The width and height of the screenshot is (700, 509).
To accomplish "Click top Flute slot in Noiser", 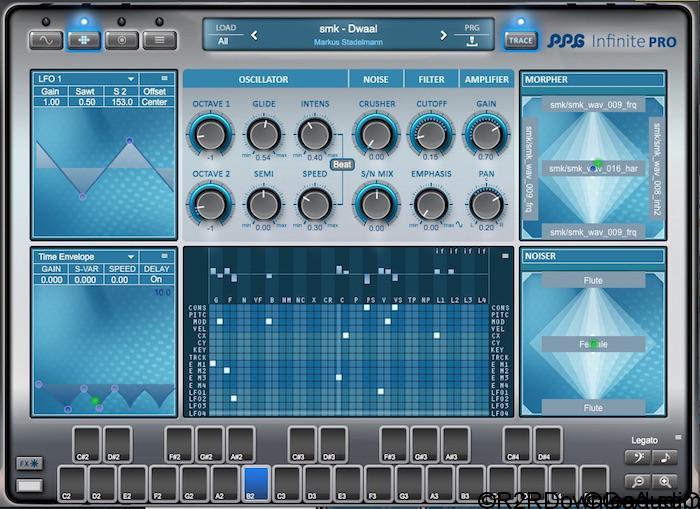I will pyautogui.click(x=593, y=280).
